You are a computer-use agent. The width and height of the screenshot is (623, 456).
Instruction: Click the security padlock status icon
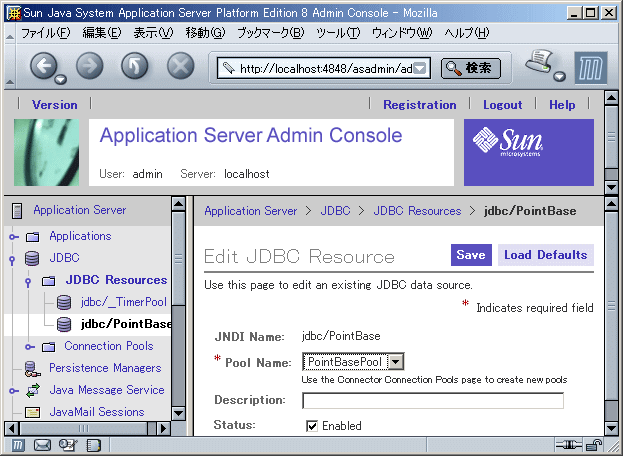(594, 445)
